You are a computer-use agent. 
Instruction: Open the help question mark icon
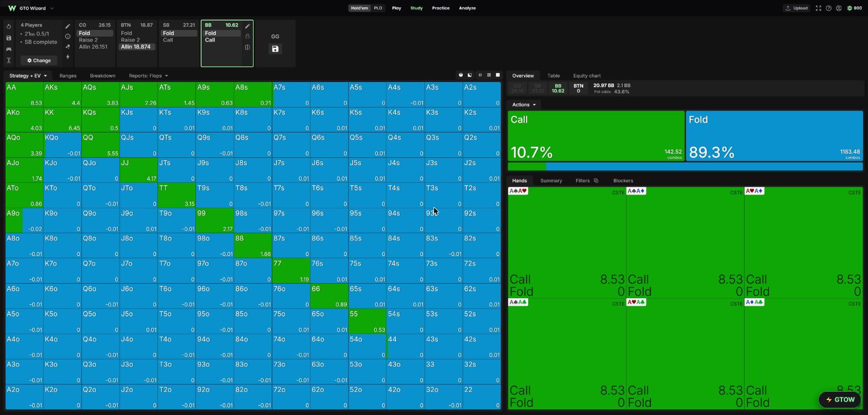[x=829, y=8]
